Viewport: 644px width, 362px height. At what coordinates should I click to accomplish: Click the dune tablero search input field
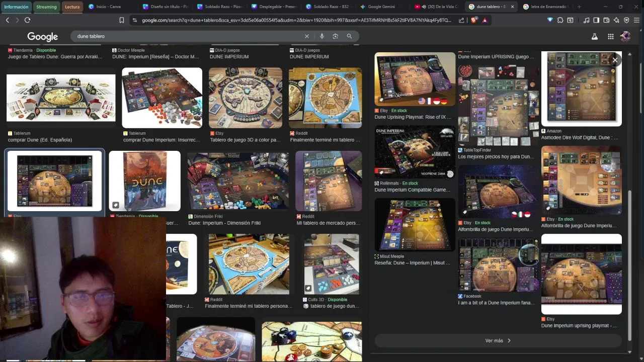coord(186,36)
